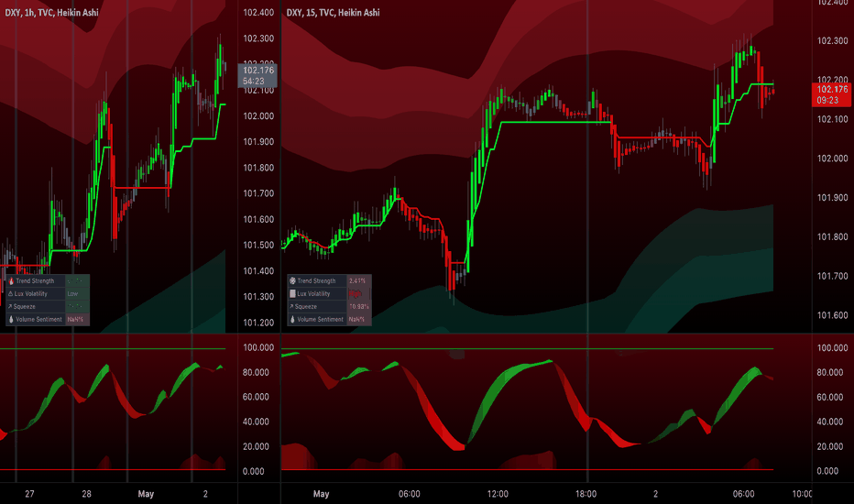Click the droplet icon beside Volume Sentiment, 15-minute chart

pyautogui.click(x=292, y=319)
